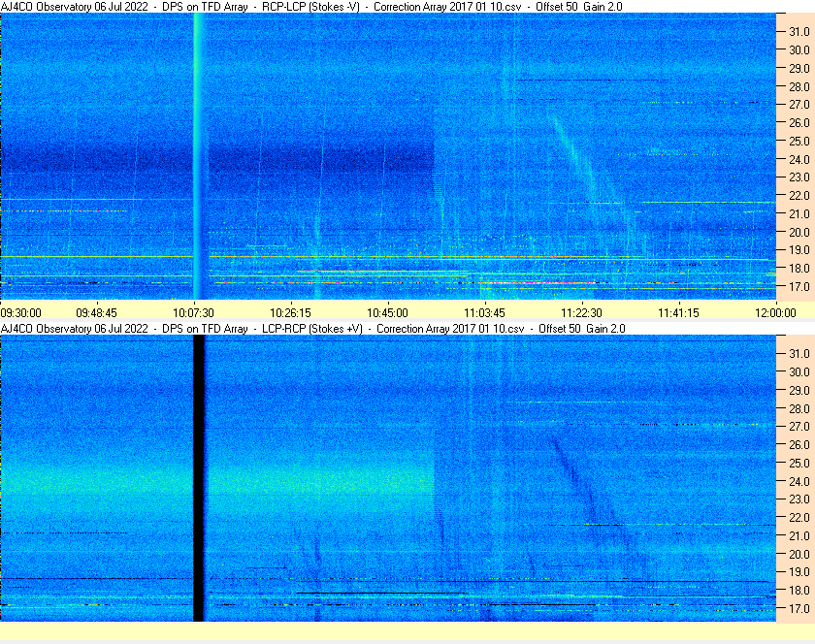Click 28.0 frequency label in RCP-LCP chart
Screen dimensions: 815x644
click(799, 86)
